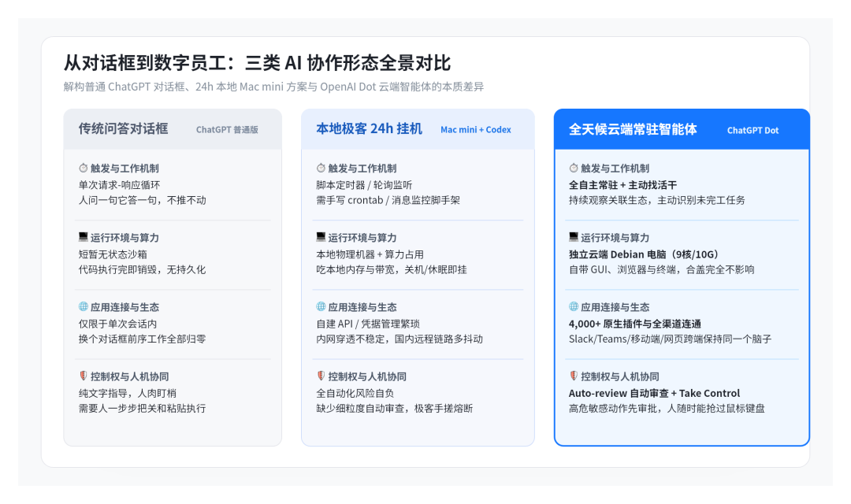Click the stopwatch icon in the 本地极客 24h 挂机 card
The image size is (851, 504).
tap(321, 169)
